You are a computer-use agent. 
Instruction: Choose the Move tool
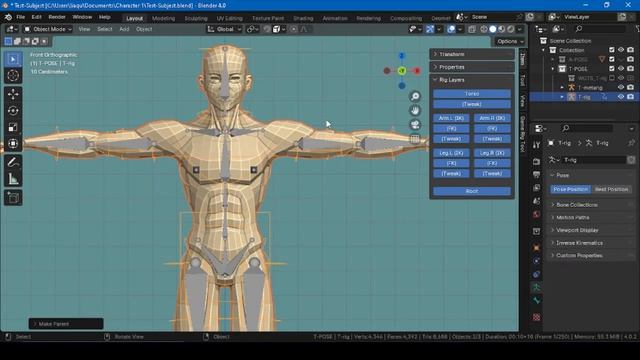(x=13, y=94)
